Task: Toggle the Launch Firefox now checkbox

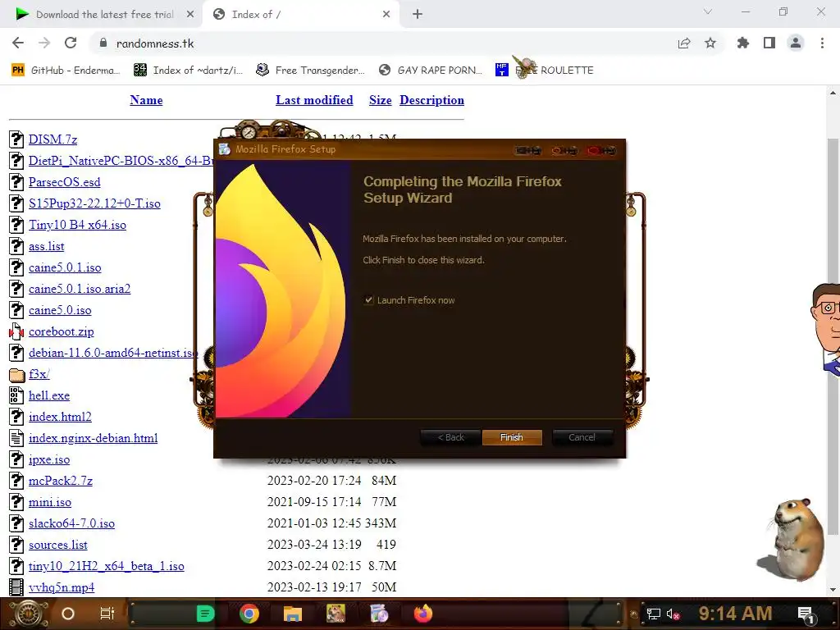Action: (368, 300)
